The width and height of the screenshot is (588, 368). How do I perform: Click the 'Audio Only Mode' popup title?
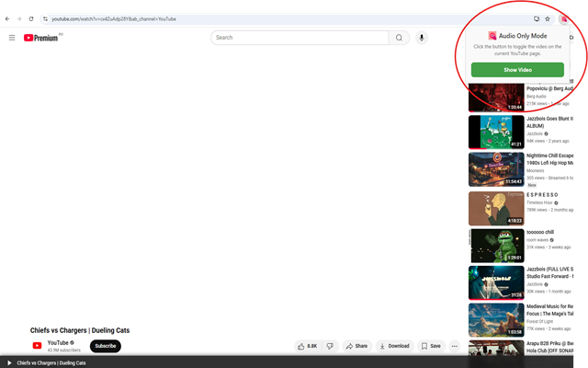tap(523, 36)
